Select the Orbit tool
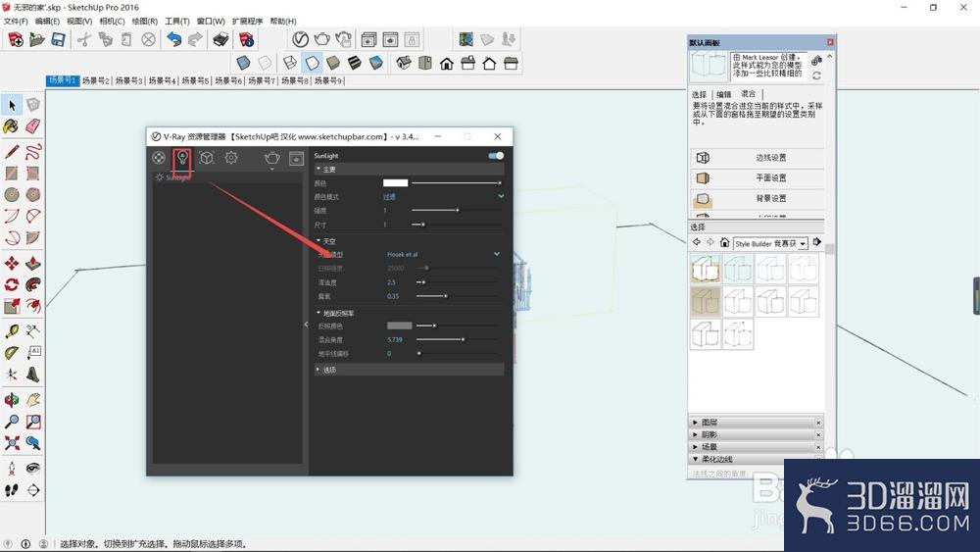 pos(11,399)
